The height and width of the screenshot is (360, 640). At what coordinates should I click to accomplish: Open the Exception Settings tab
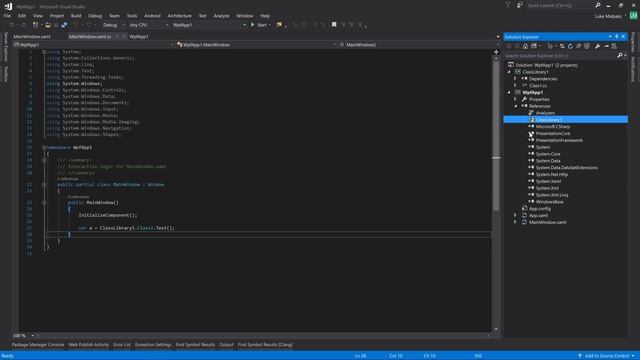pyautogui.click(x=153, y=345)
